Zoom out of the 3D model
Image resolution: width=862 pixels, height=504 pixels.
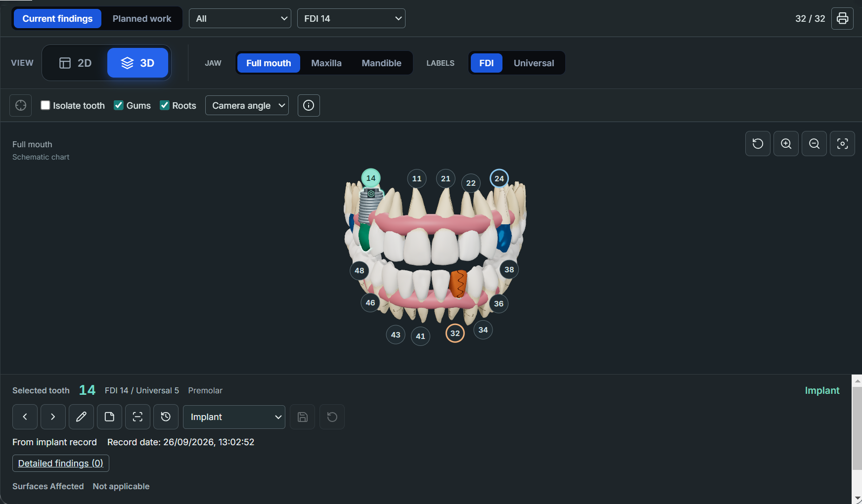(x=814, y=144)
